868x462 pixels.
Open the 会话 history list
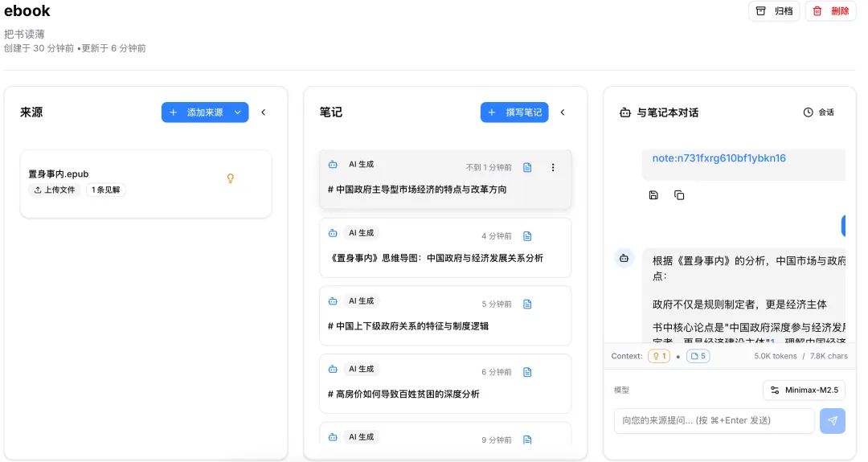[x=819, y=112]
